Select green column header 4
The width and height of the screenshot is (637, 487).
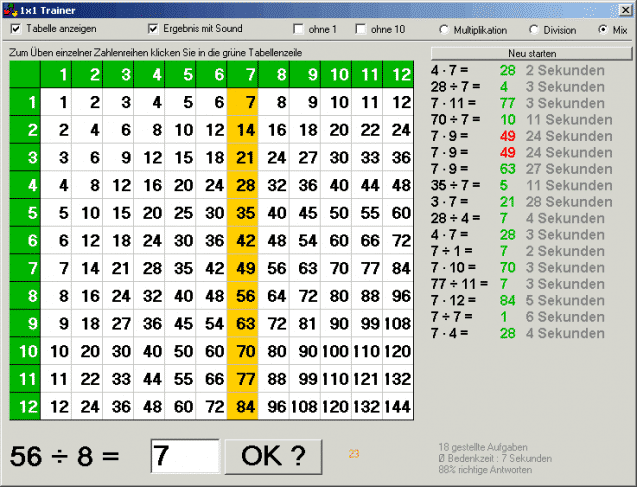coord(150,74)
